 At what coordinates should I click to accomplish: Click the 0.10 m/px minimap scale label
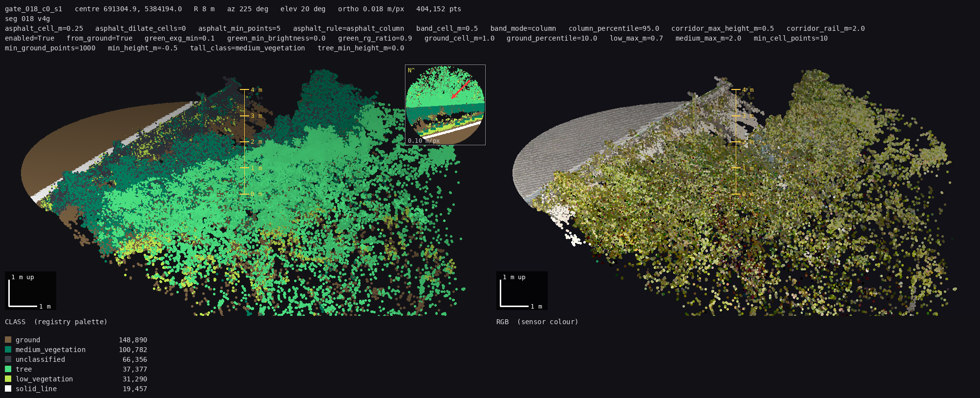[x=424, y=141]
